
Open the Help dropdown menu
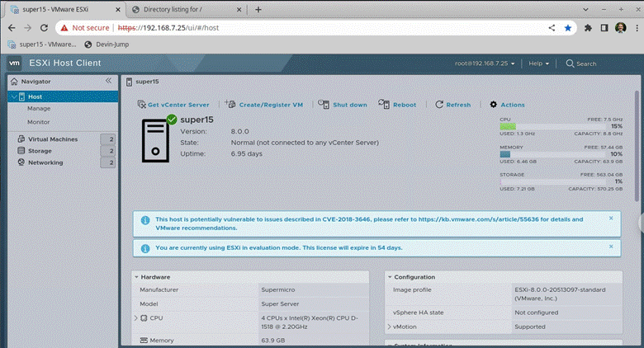tap(538, 63)
